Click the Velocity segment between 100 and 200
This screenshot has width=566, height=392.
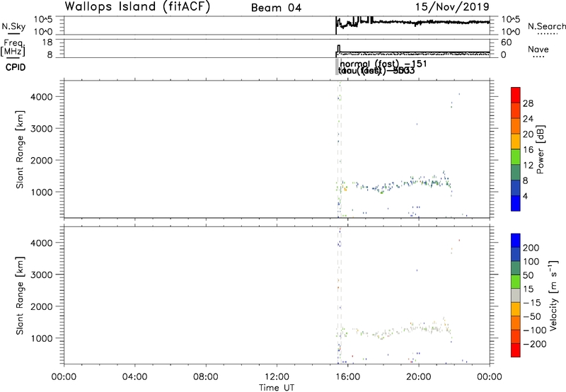point(516,254)
